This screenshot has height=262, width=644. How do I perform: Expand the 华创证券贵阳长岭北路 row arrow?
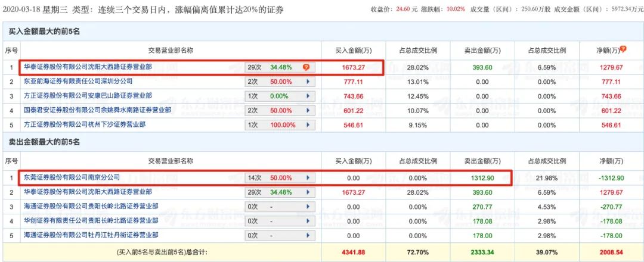pyautogui.click(x=308, y=221)
